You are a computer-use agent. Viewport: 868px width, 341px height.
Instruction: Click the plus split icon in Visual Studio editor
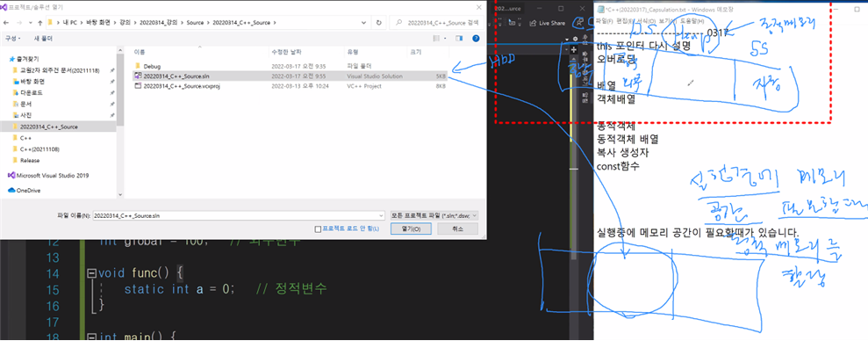click(x=574, y=49)
